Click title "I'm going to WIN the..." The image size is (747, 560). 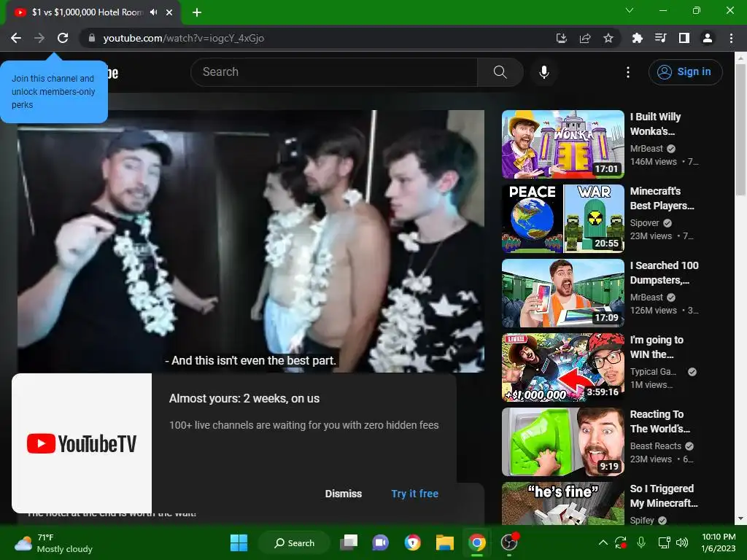click(x=657, y=346)
